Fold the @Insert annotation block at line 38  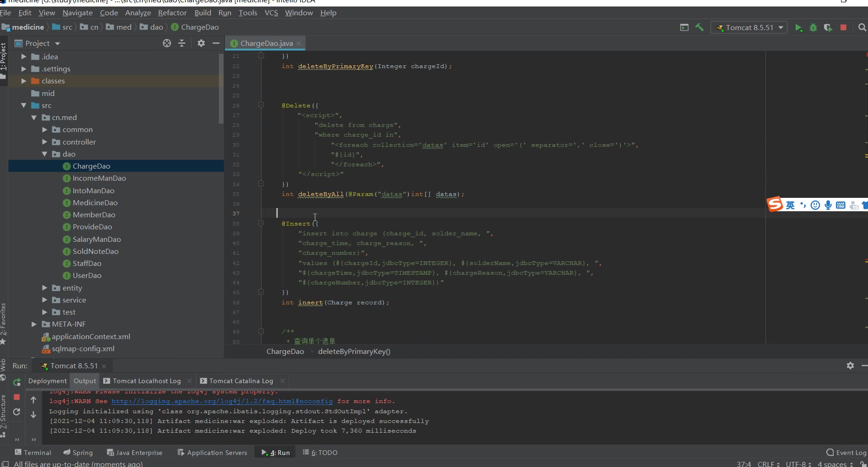tap(261, 224)
